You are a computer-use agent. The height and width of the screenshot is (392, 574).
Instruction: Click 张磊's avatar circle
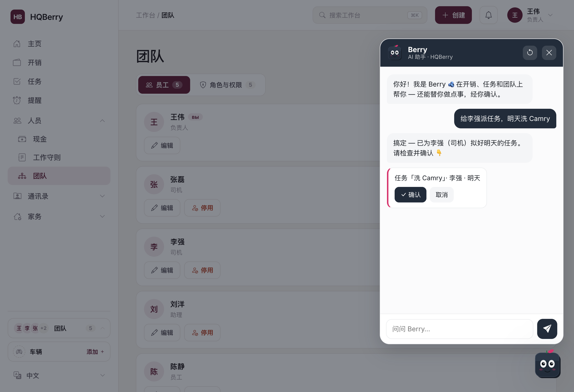[x=154, y=184]
